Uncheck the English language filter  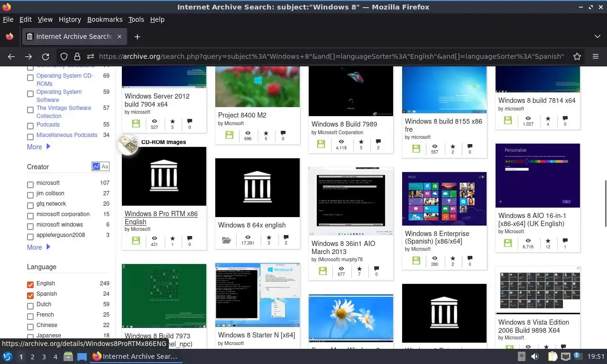[x=30, y=284]
